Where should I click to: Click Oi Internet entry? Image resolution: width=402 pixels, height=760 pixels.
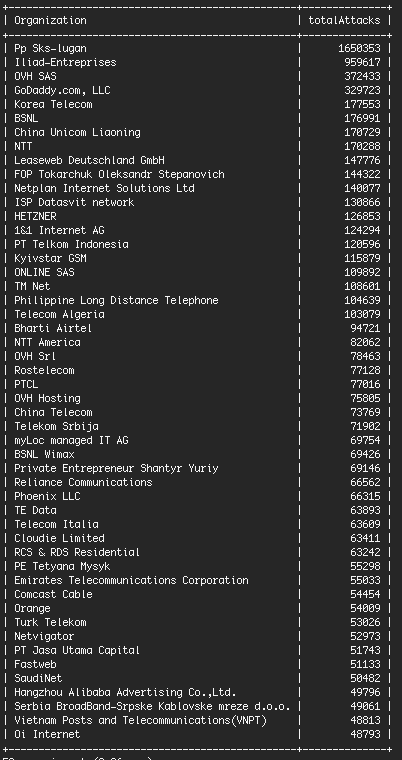[48, 735]
